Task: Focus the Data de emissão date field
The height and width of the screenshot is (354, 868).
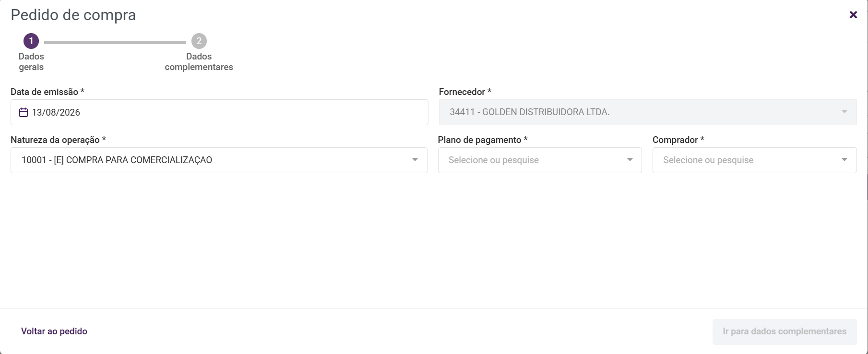Action: (219, 112)
